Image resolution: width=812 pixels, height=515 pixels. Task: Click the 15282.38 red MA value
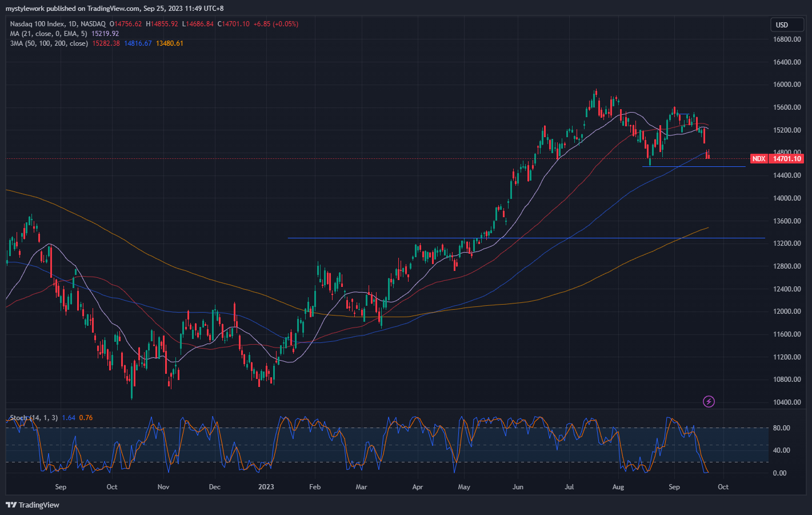(x=106, y=43)
